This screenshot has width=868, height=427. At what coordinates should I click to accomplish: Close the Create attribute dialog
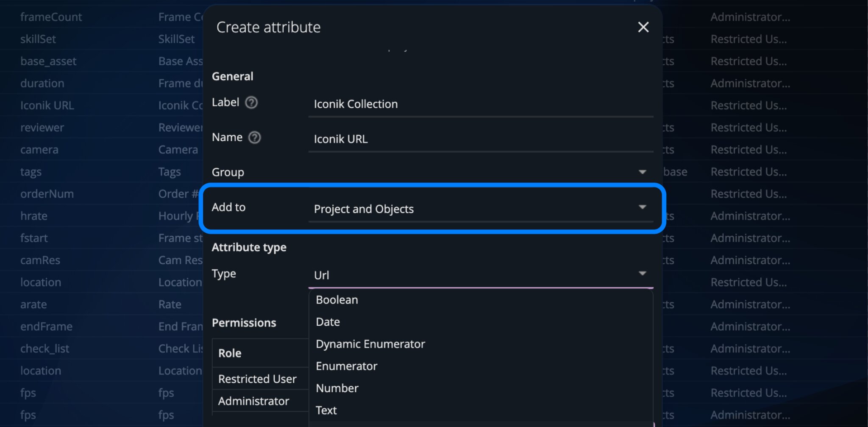tap(643, 27)
